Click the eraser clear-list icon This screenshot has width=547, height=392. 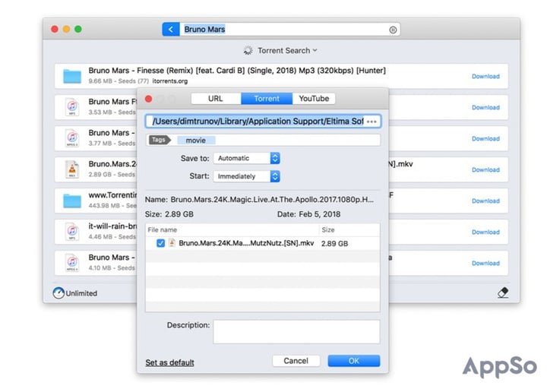(502, 292)
